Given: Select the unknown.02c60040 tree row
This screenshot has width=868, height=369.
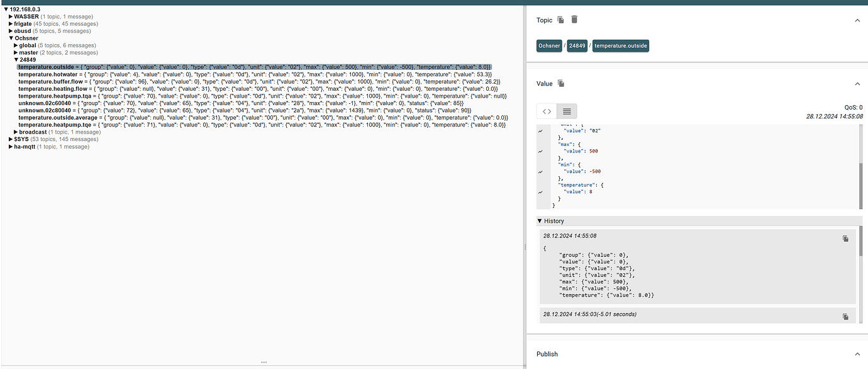Looking at the screenshot, I should click(241, 103).
